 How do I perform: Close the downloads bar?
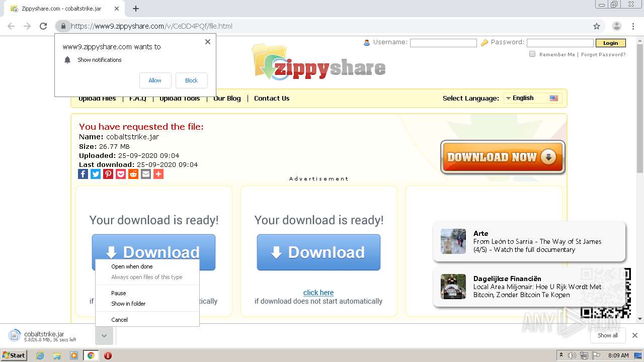[x=635, y=335]
